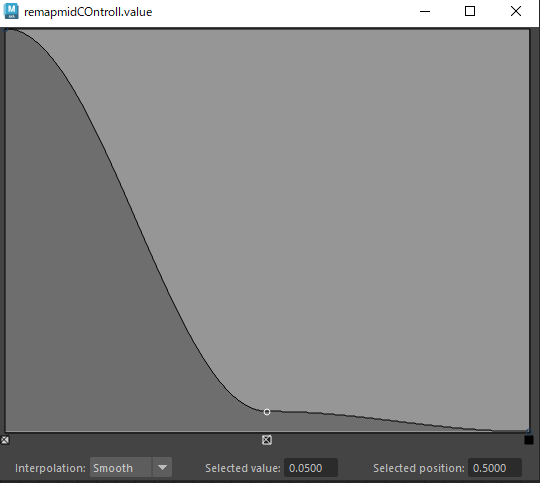Image resolution: width=540 pixels, height=483 pixels.
Task: Click the remapmidCOntroll.value window title
Action: coord(88,12)
